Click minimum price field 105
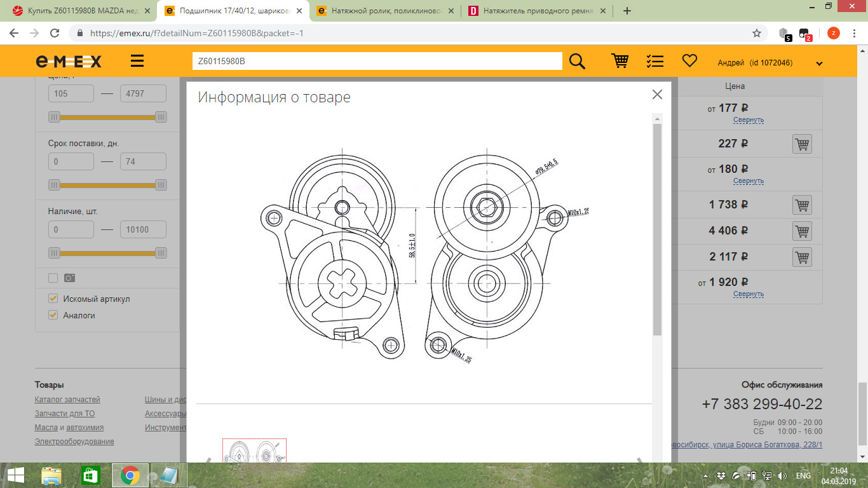This screenshot has height=488, width=868. (x=71, y=93)
